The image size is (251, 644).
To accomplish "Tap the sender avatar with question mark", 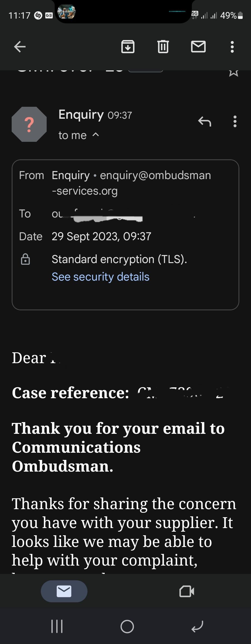I will point(29,124).
